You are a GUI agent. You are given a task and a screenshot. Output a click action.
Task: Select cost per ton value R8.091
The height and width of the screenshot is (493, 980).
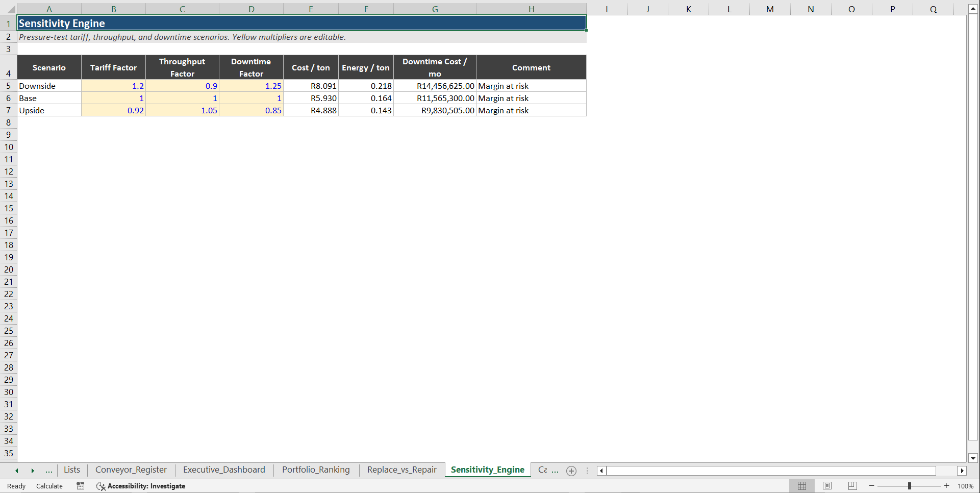(x=311, y=86)
